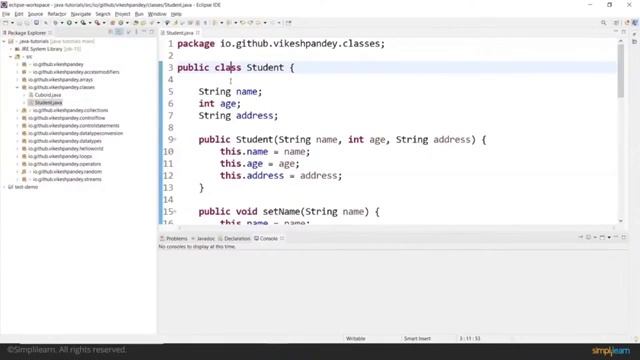Switch to Java perspective icon

point(635,23)
